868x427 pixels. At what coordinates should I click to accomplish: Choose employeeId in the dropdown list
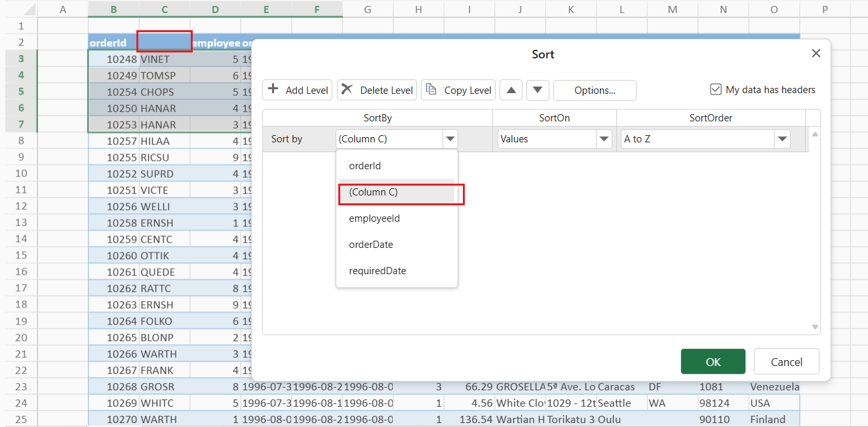pyautogui.click(x=374, y=218)
